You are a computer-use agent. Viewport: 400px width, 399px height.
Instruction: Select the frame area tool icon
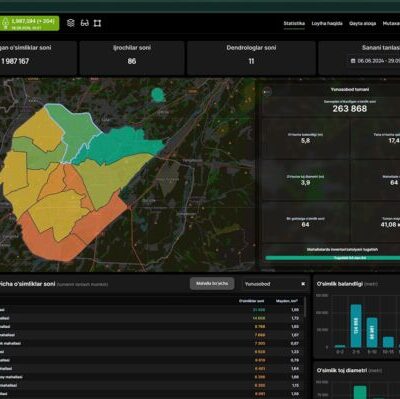pyautogui.click(x=97, y=23)
